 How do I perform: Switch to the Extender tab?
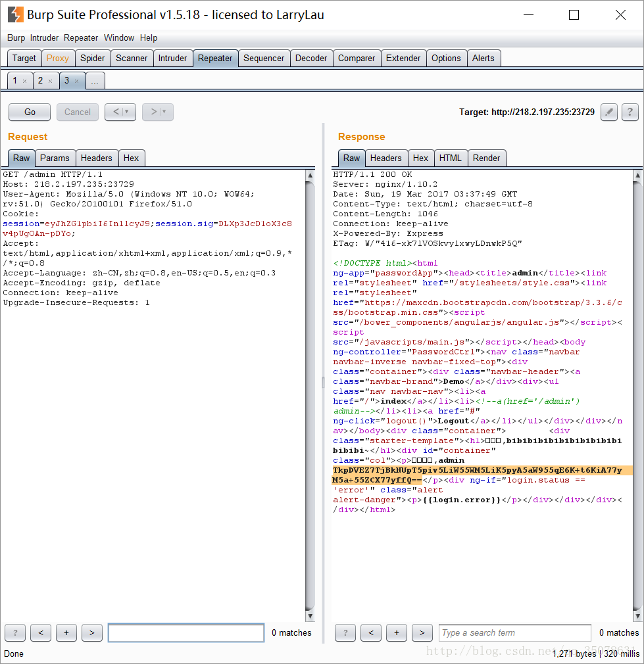403,59
